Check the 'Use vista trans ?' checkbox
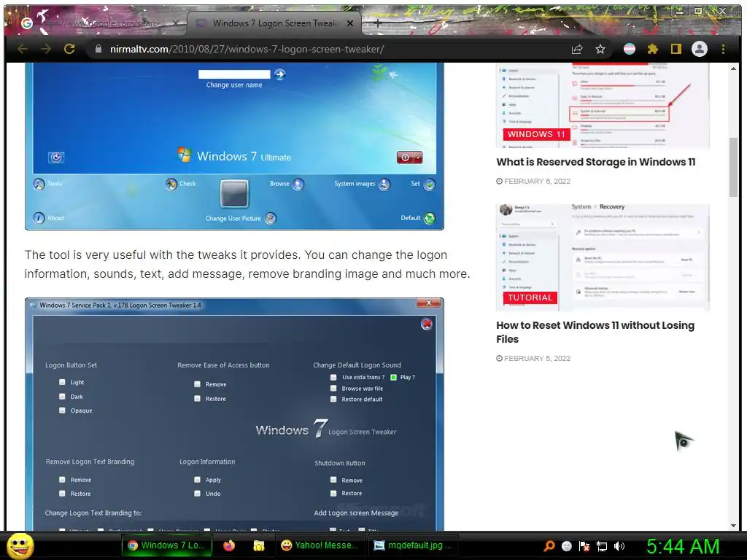This screenshot has height=560, width=747. (333, 377)
